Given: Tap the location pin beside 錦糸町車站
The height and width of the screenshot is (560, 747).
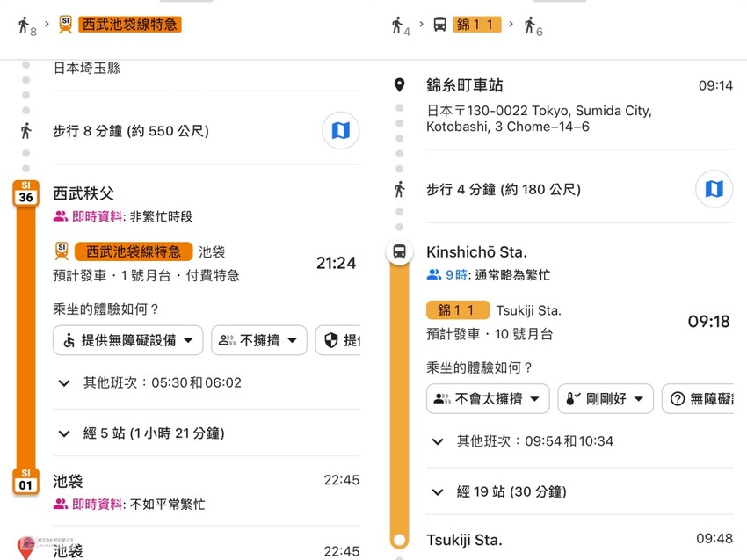Looking at the screenshot, I should tap(400, 85).
